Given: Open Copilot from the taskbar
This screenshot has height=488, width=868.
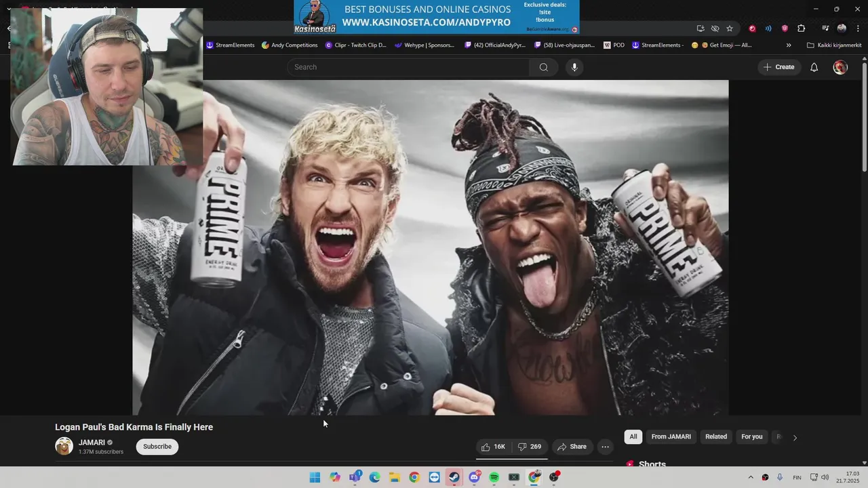Looking at the screenshot, I should (335, 477).
